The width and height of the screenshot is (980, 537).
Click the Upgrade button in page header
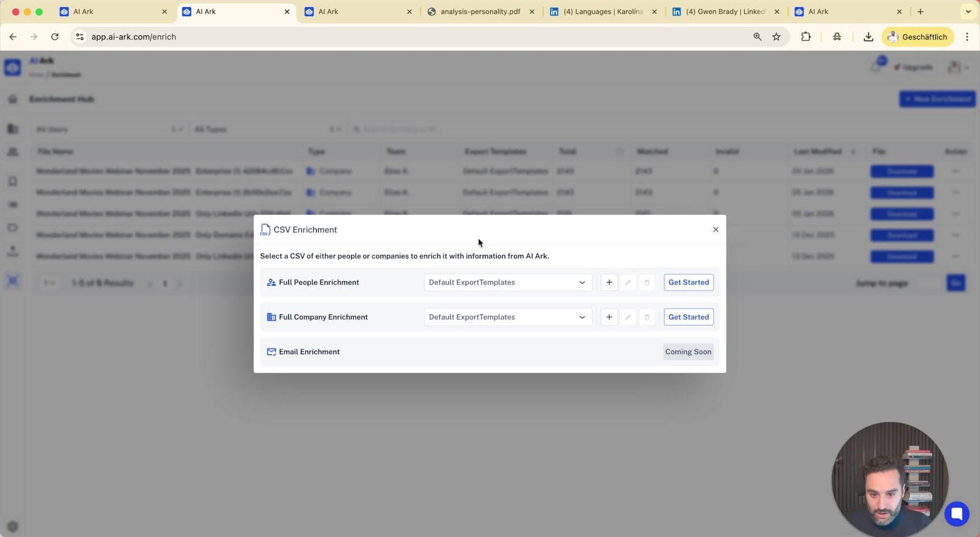[x=913, y=67]
